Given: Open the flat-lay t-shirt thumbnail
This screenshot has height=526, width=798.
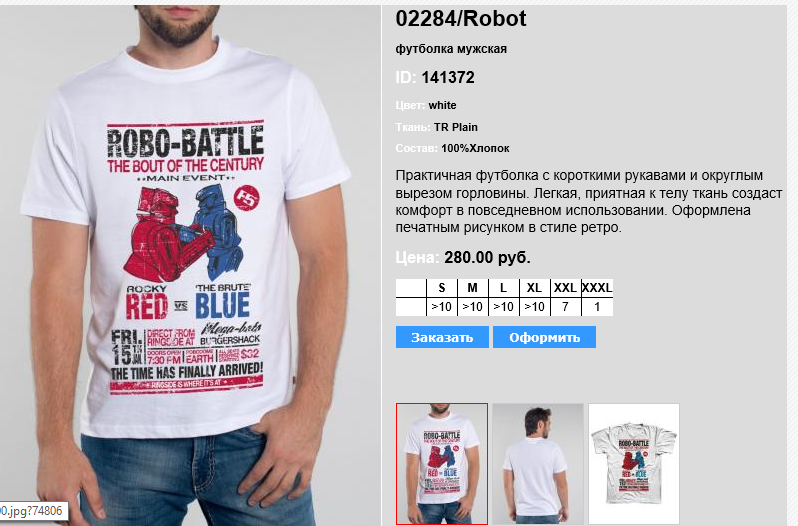Looking at the screenshot, I should (x=634, y=464).
